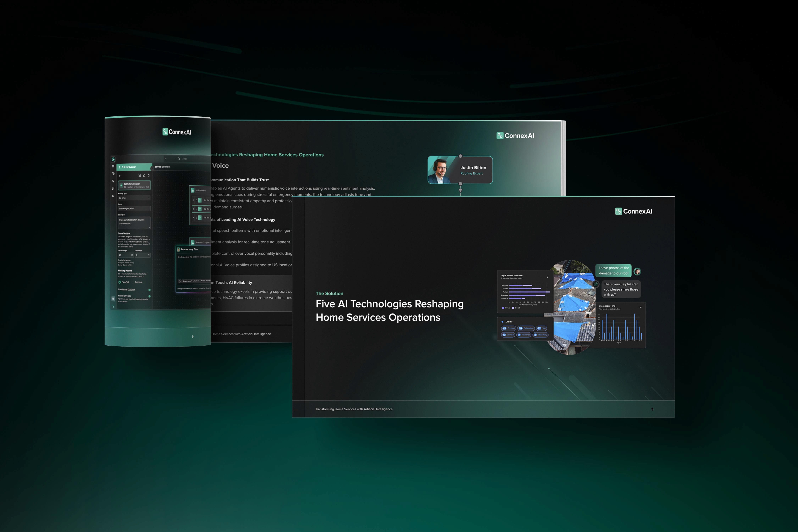Click the Assess Agent's behaviour suggestion
Viewport: 798px width, 532px height.
[x=190, y=281]
